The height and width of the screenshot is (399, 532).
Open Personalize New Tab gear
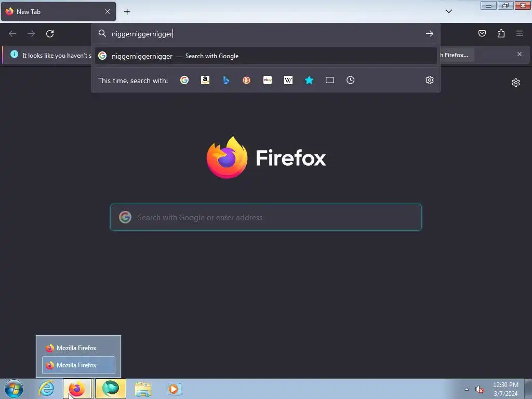tap(516, 83)
